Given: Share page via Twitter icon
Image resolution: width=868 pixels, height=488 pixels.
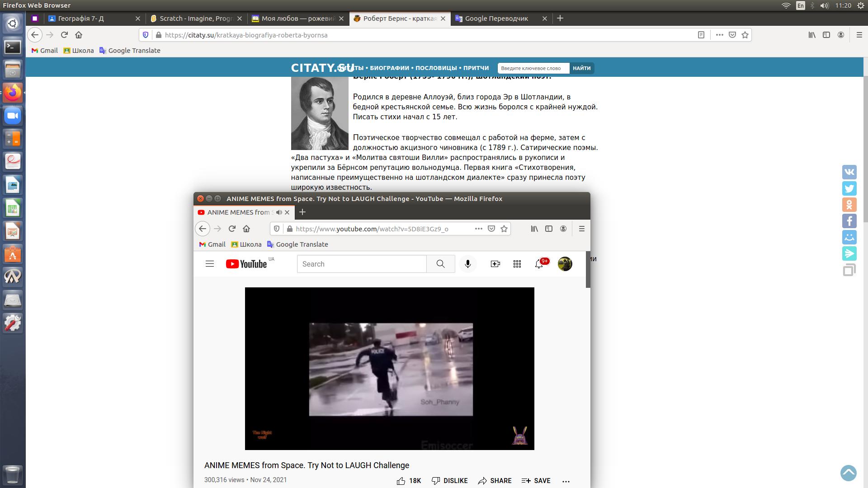Looking at the screenshot, I should coord(849,188).
